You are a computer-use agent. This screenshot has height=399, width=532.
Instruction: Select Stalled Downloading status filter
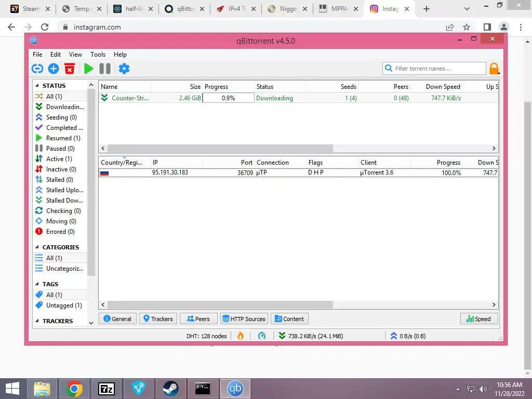tap(60, 201)
